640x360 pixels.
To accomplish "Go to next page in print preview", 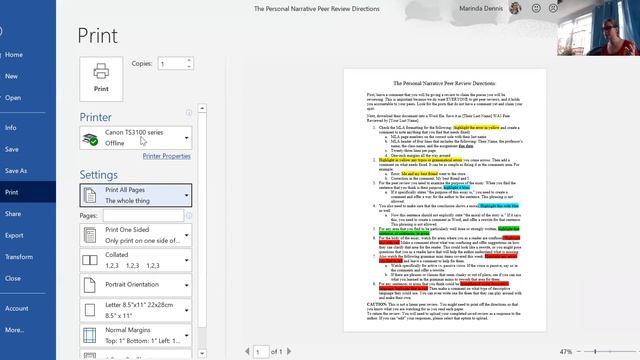I will [289, 351].
